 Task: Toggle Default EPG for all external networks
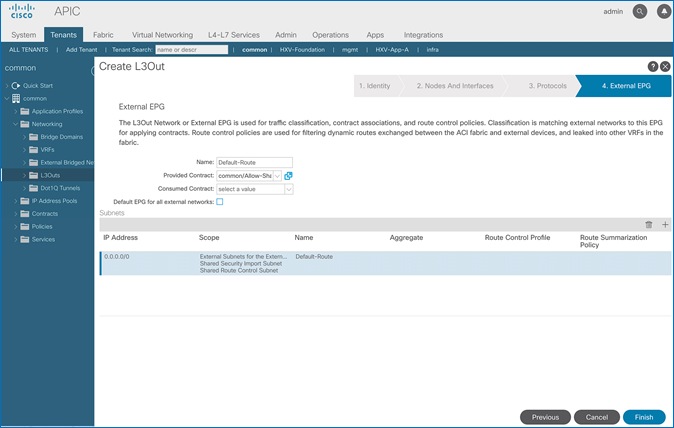220,202
